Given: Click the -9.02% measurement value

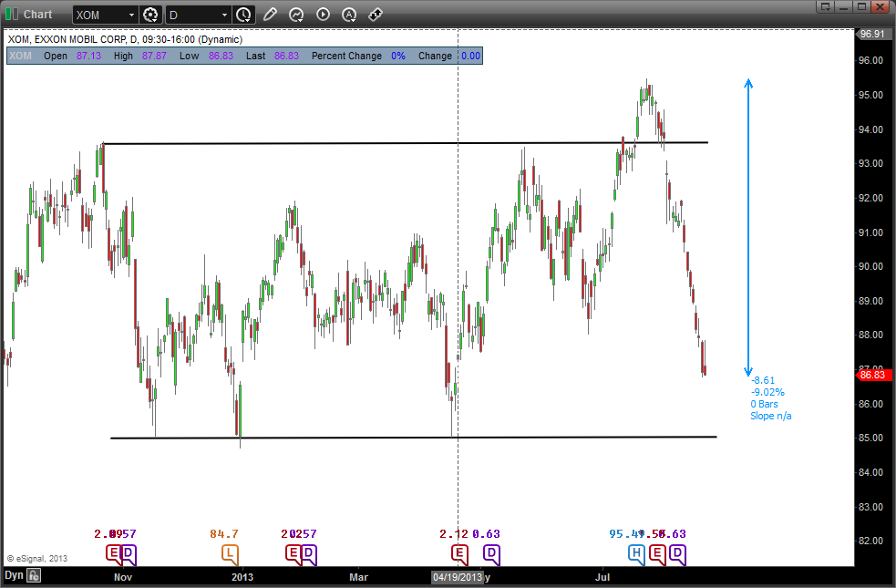Looking at the screenshot, I should (x=767, y=392).
